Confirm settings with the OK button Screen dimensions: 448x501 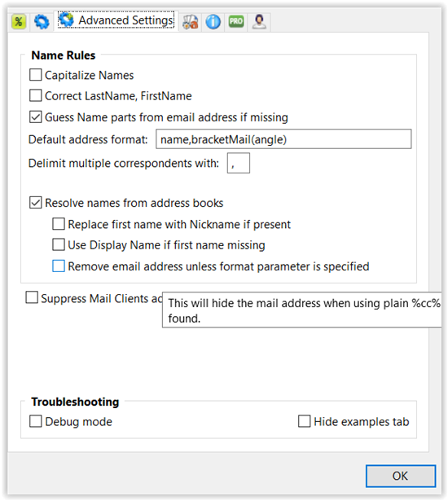[401, 476]
